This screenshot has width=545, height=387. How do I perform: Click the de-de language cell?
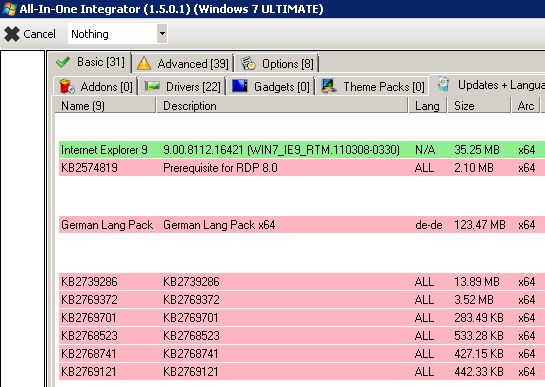(x=429, y=225)
